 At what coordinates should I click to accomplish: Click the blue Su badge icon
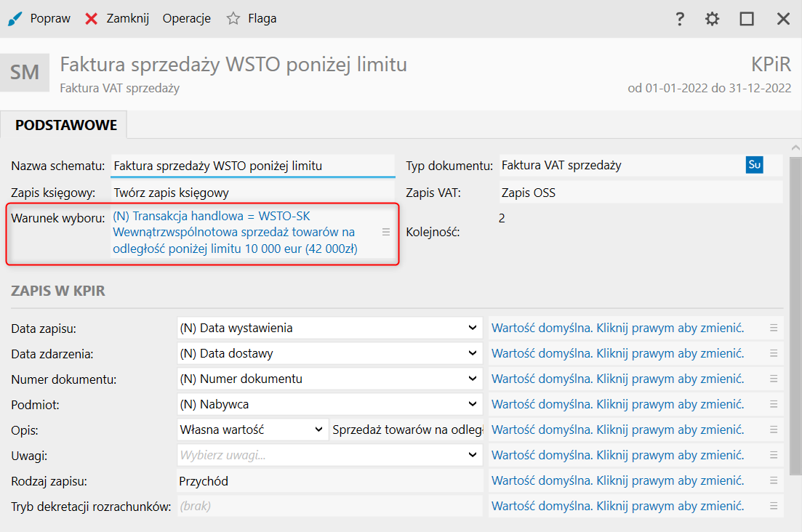(x=754, y=165)
